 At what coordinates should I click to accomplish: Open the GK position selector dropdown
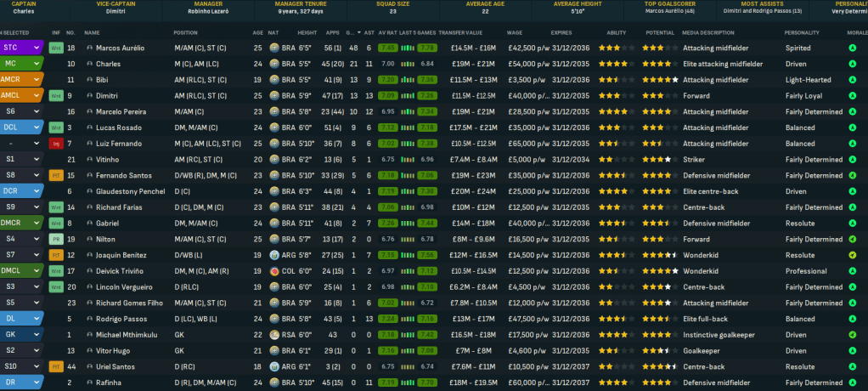point(36,334)
